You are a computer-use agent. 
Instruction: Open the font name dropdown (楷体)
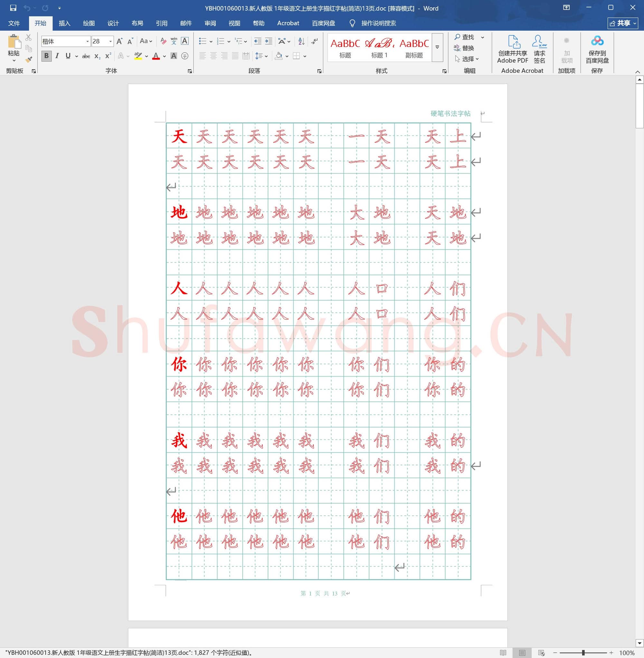[88, 41]
